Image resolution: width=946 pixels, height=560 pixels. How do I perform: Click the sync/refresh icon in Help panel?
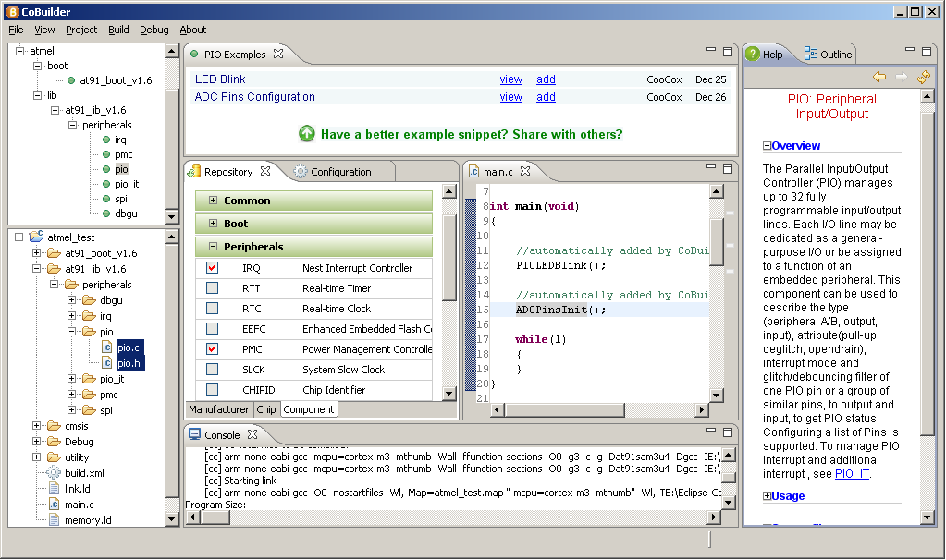point(924,77)
